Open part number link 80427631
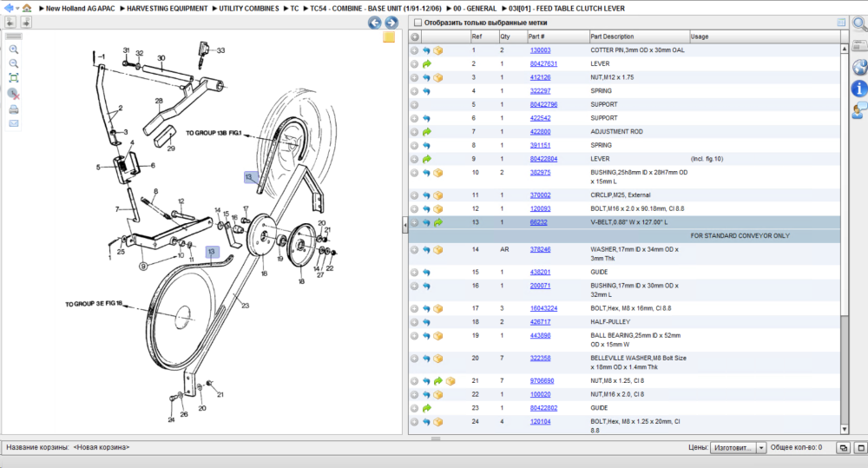Screen dimensions: 868x468 coord(543,64)
